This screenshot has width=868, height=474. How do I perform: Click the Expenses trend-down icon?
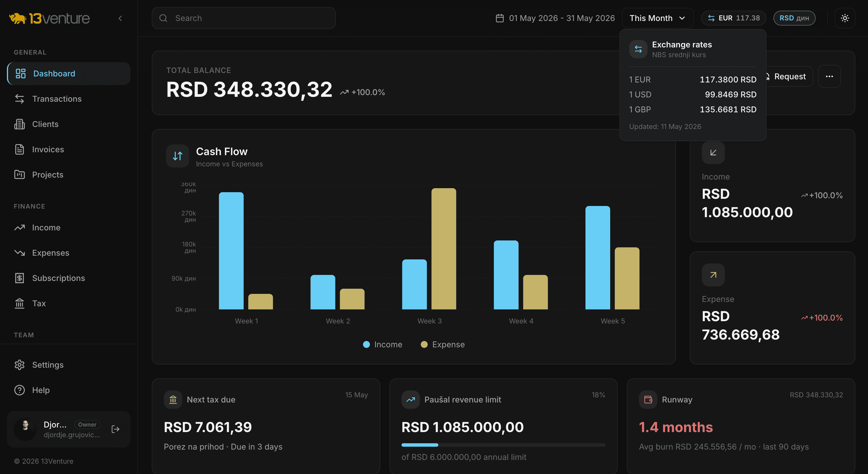tap(20, 253)
